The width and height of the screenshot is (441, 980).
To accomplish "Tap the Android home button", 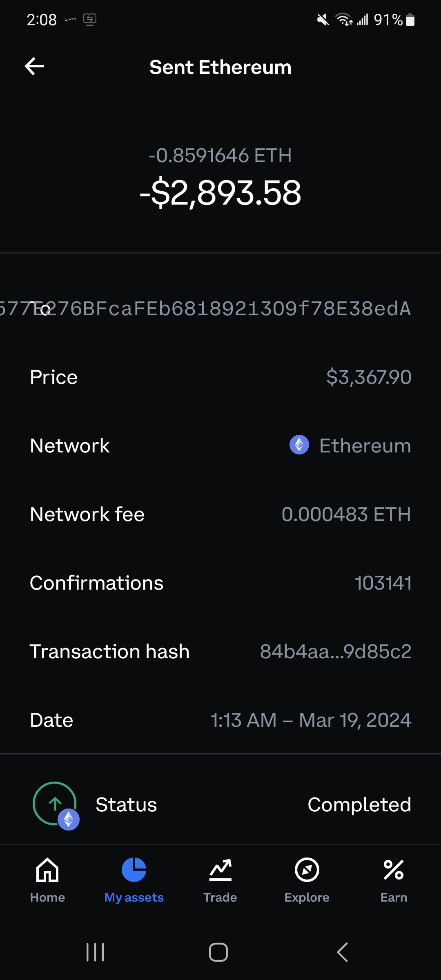I will [x=218, y=952].
